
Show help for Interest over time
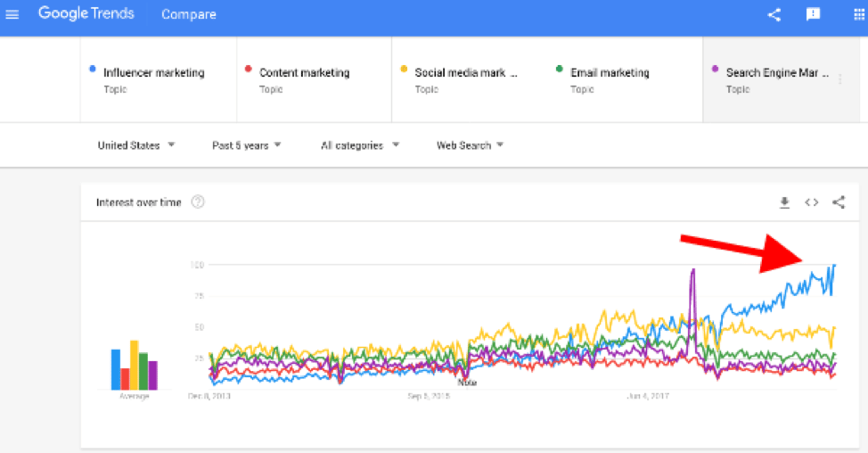coord(198,202)
